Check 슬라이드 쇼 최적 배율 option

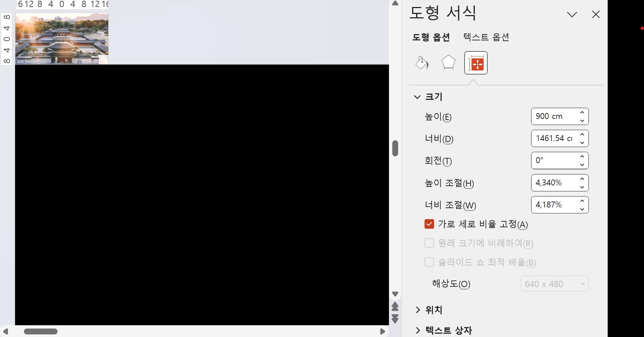click(x=429, y=262)
